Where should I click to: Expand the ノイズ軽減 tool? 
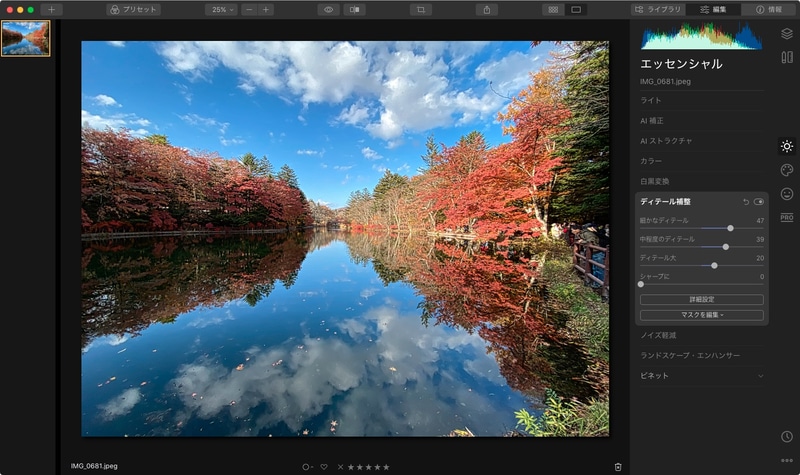702,335
